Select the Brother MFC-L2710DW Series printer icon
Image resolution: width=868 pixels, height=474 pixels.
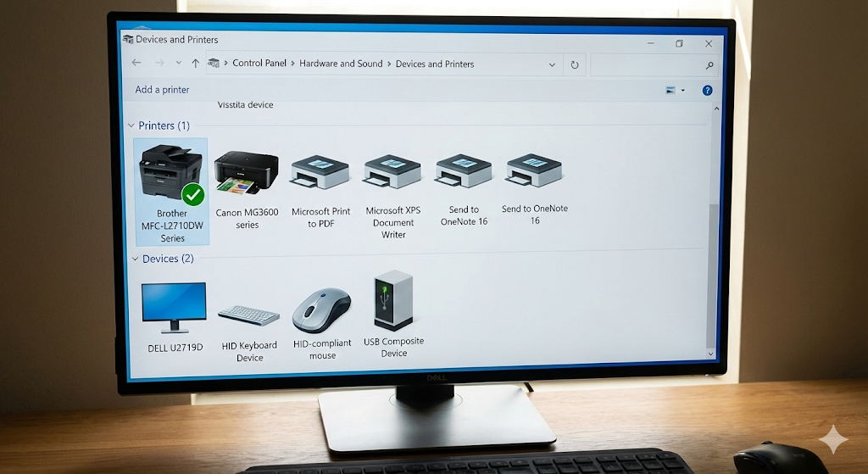pos(170,173)
